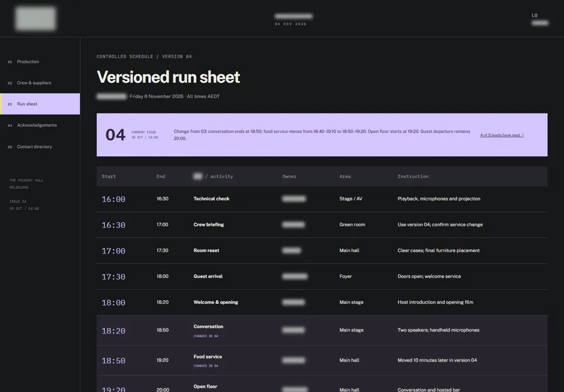This screenshot has height=392, width=564.
Task: Click the large 04 issue number in banner
Action: tap(115, 135)
